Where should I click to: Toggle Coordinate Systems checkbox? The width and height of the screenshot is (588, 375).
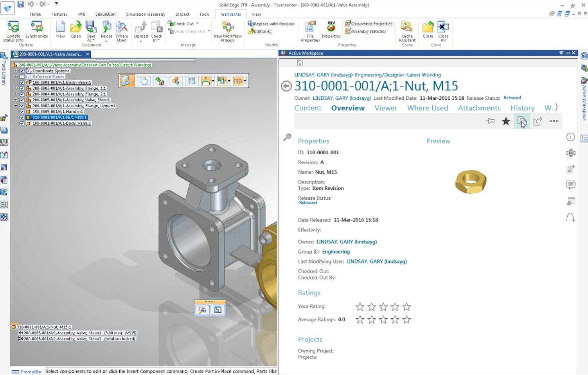tap(22, 71)
